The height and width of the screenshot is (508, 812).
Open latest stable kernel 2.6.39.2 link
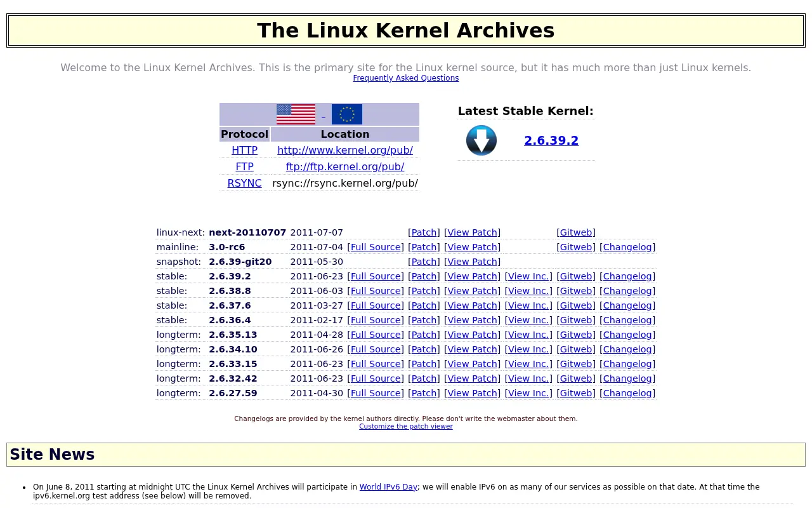point(551,140)
